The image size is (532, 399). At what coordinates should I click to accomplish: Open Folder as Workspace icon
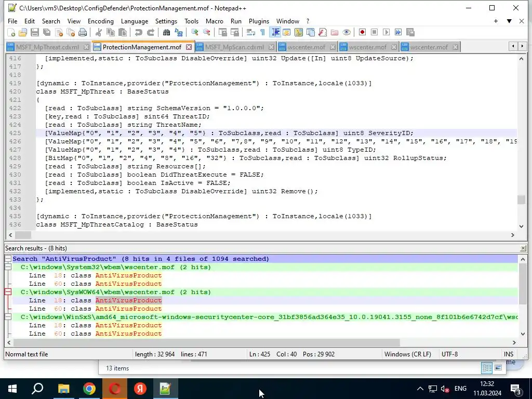point(335,32)
